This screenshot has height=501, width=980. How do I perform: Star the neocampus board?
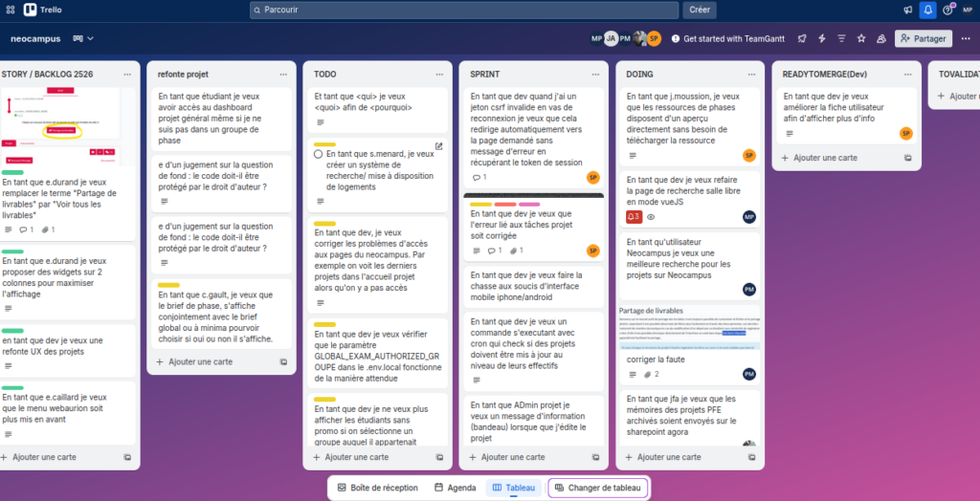coord(860,38)
